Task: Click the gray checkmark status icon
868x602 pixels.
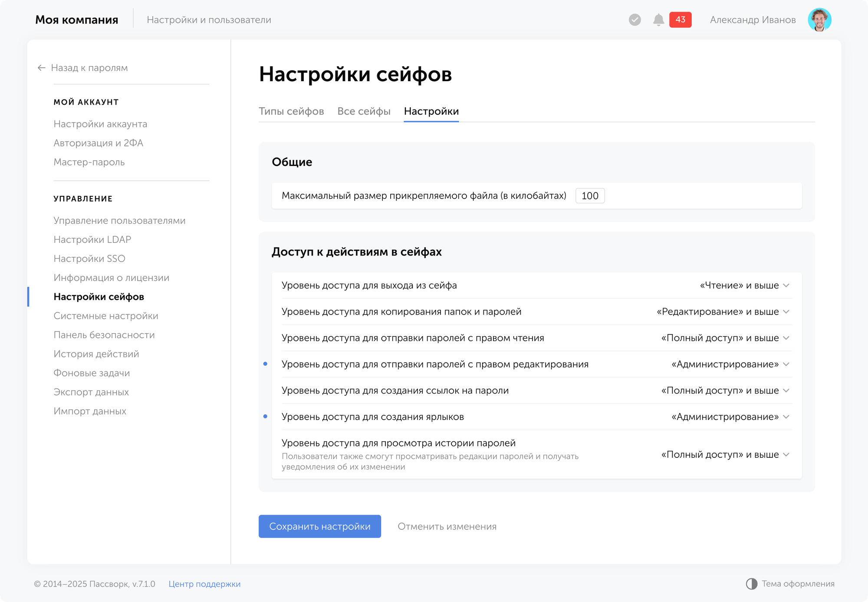Action: 635,20
